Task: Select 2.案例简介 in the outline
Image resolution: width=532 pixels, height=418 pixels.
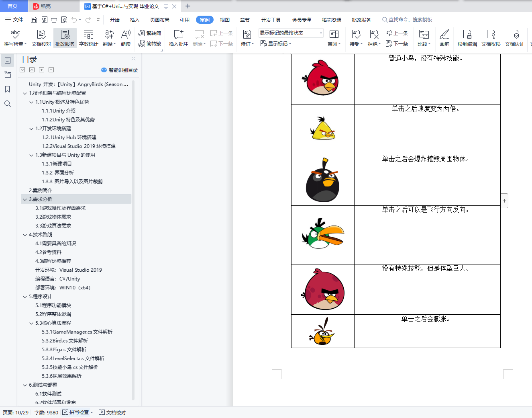Action: pos(41,191)
